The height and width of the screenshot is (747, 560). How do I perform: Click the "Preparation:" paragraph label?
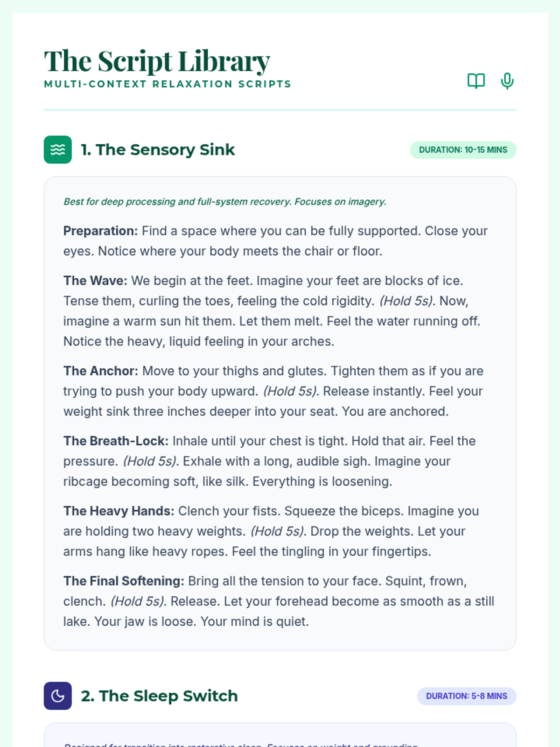100,231
